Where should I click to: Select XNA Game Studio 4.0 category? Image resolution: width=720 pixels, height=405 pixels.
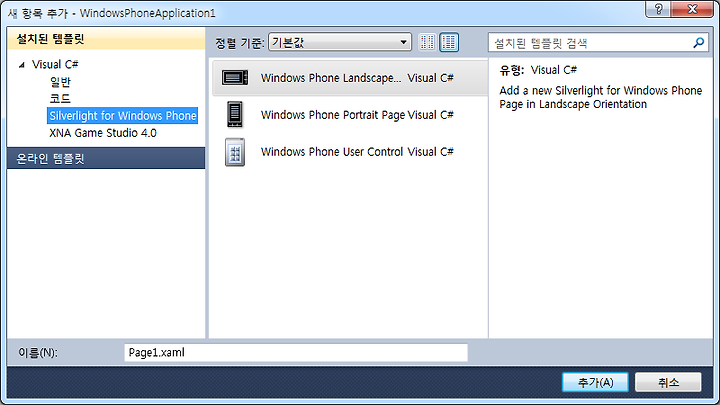coord(103,133)
